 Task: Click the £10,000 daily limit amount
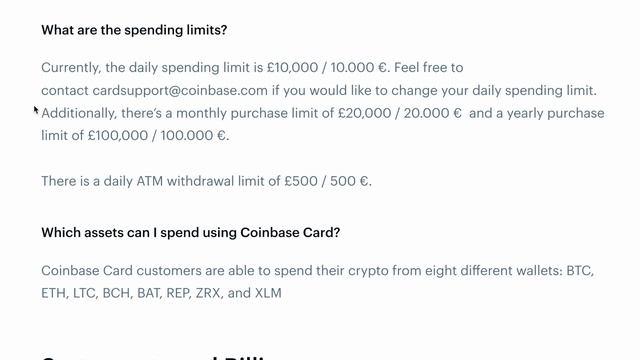[292, 67]
